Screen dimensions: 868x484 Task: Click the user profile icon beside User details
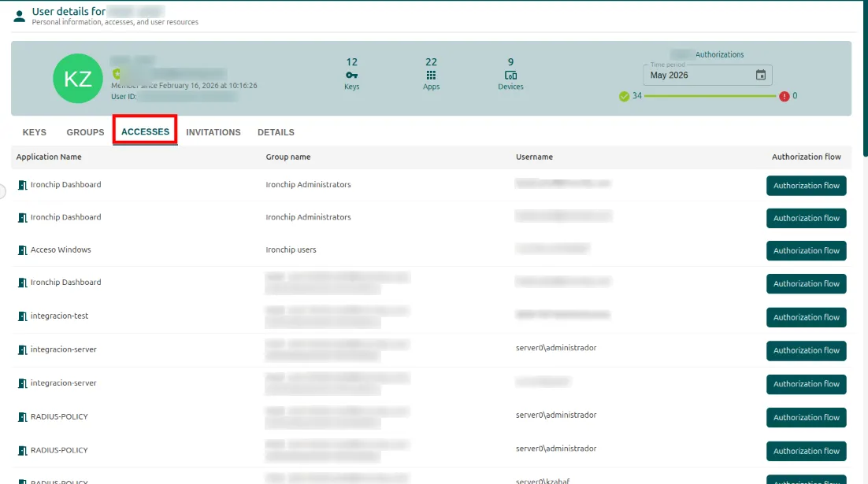point(20,16)
